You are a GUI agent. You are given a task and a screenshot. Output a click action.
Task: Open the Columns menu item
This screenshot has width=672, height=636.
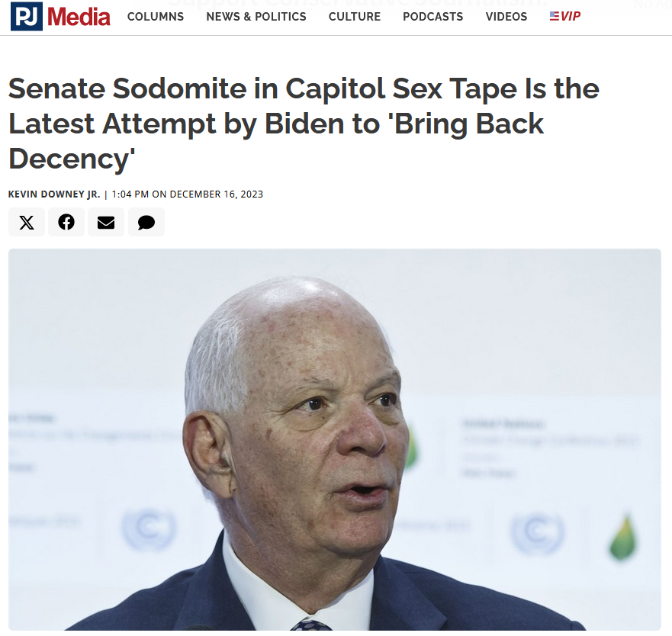coord(156,17)
